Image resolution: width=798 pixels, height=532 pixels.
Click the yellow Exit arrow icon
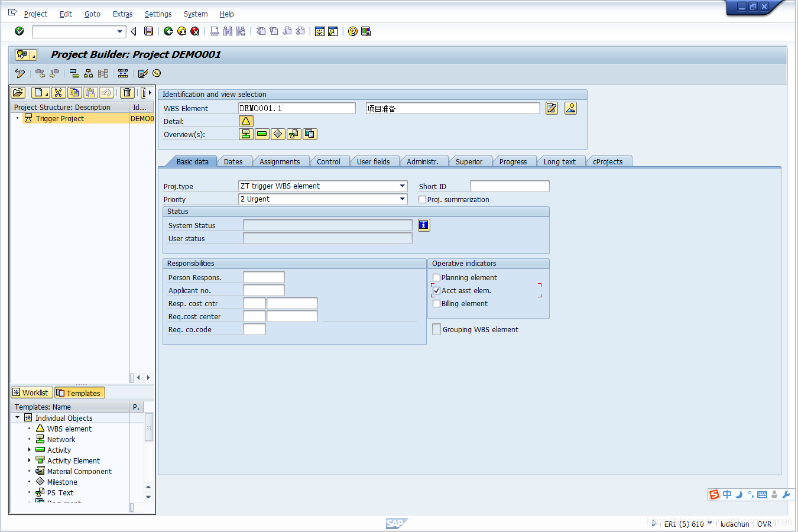click(182, 31)
